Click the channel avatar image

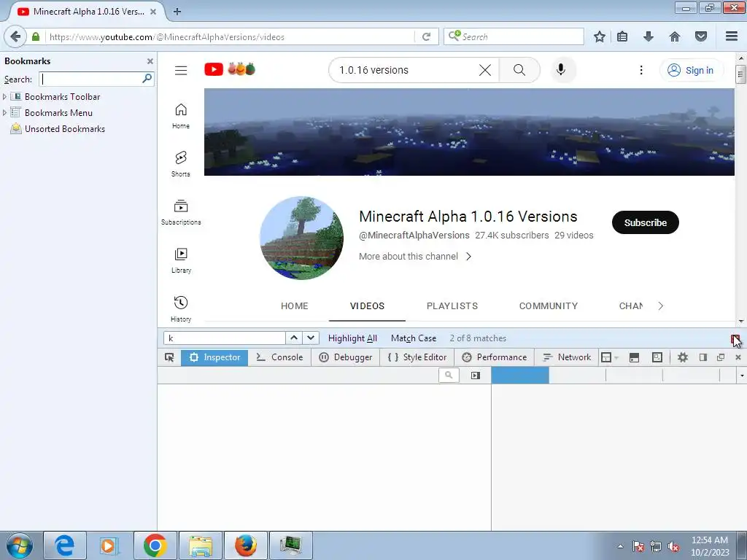pos(301,238)
